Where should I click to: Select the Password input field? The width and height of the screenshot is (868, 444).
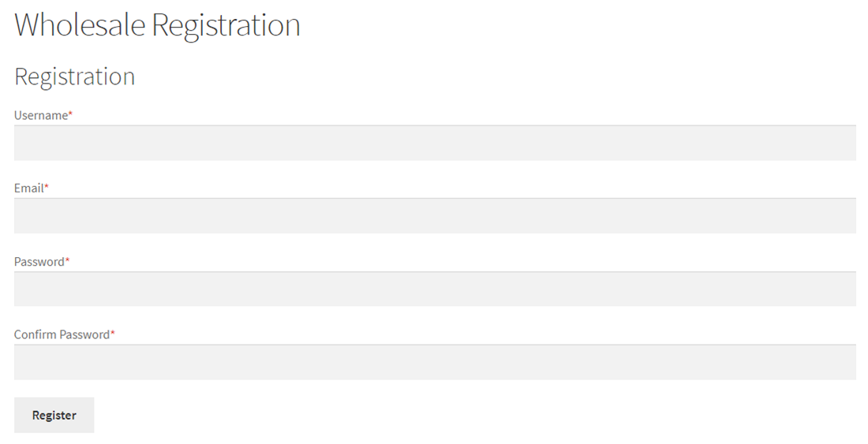435,289
